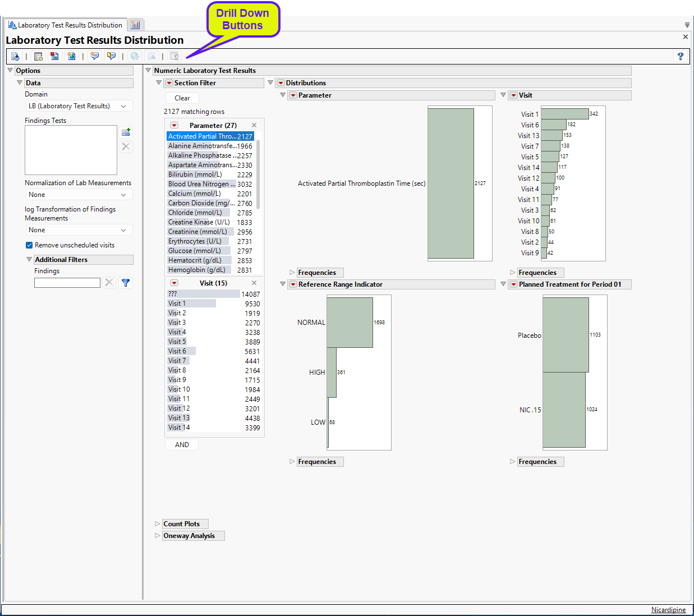Open the Normalization of Lab Measurements dropdown
This screenshot has width=694, height=616.
click(77, 195)
